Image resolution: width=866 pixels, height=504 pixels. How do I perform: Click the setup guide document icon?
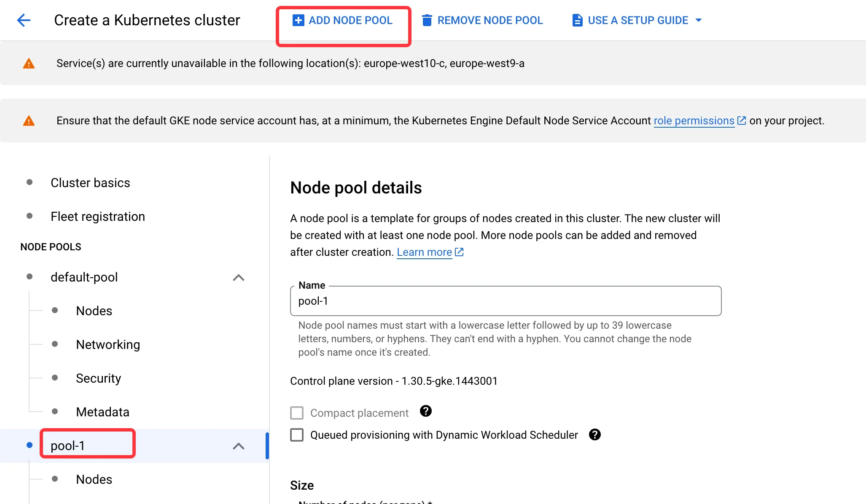point(577,20)
